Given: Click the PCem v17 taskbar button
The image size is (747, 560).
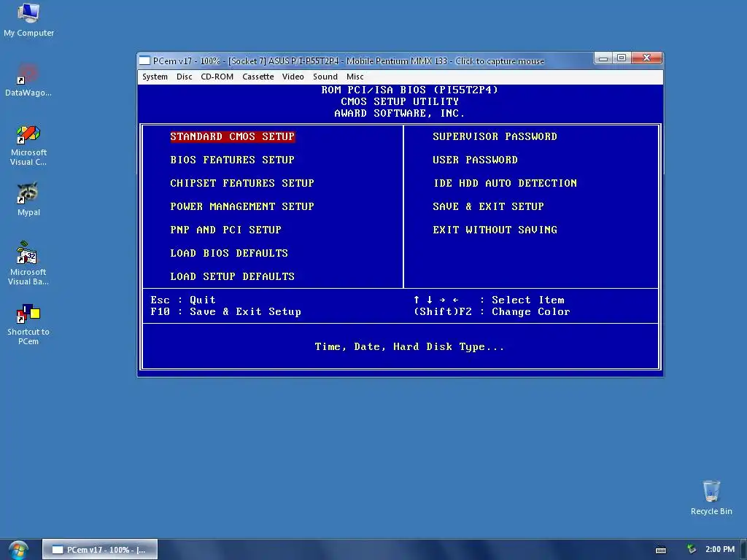Looking at the screenshot, I should pyautogui.click(x=99, y=550).
